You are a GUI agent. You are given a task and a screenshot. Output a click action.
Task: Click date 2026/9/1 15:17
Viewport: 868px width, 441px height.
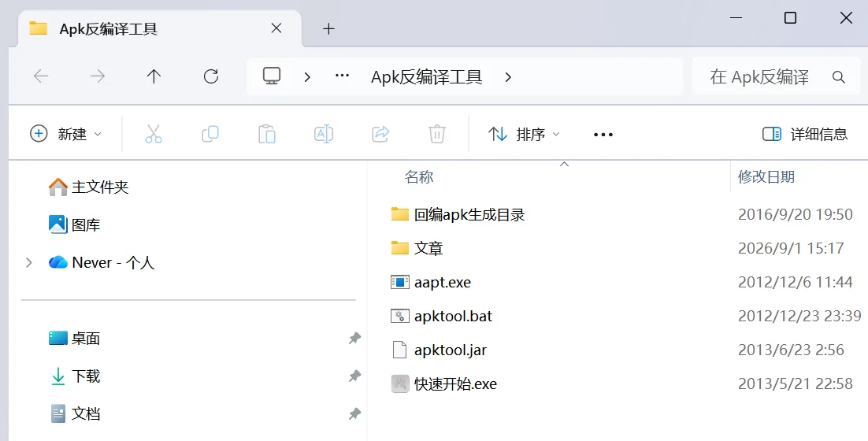(x=791, y=248)
